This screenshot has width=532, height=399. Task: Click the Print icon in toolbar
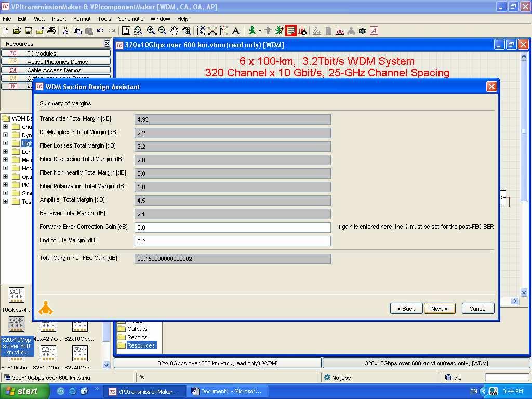(x=51, y=31)
